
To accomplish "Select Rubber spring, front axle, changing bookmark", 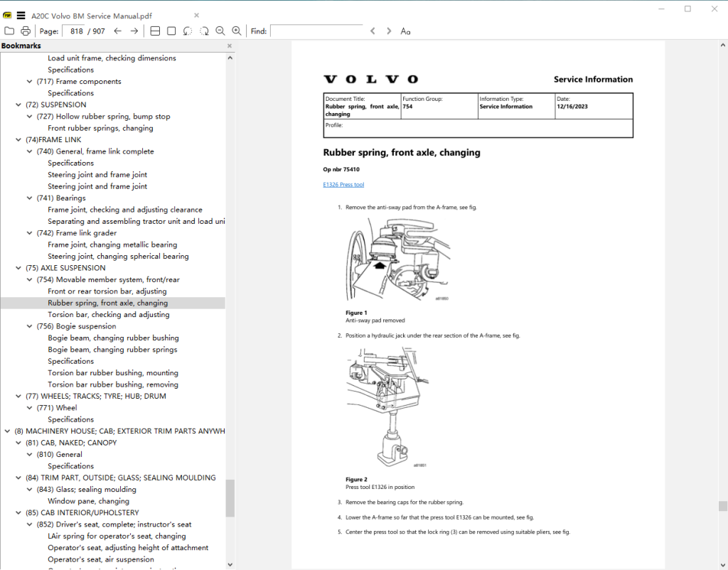I will point(108,303).
